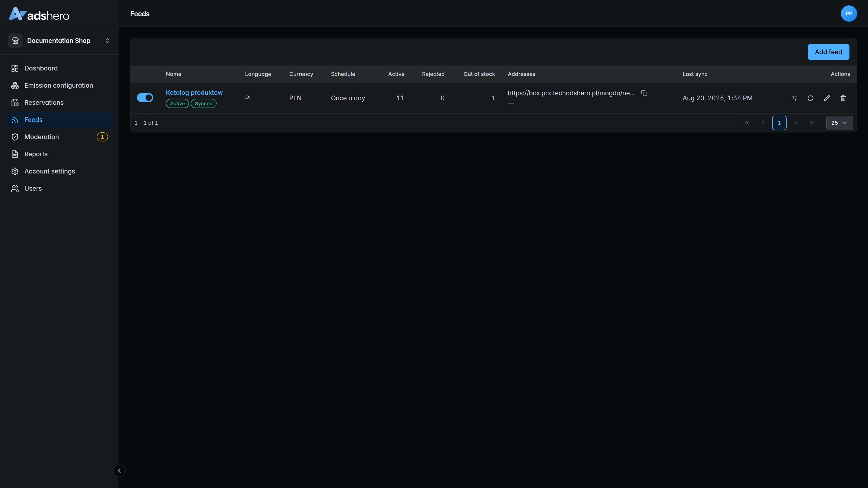Open the 25 rows per page dropdown
Image resolution: width=868 pixels, height=488 pixels.
pos(839,123)
